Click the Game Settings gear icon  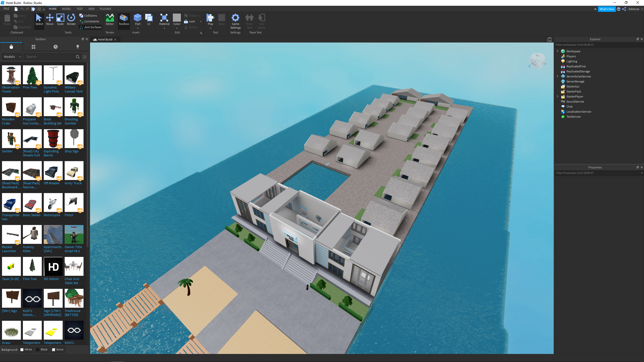[235, 18]
